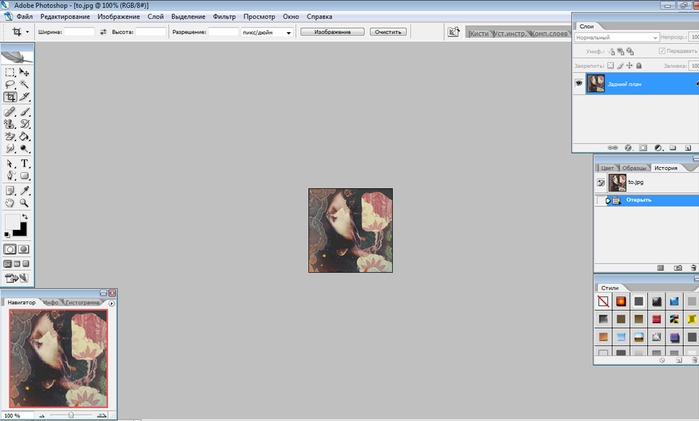
Task: Toggle lock image pixels brush icon
Action: pos(620,66)
